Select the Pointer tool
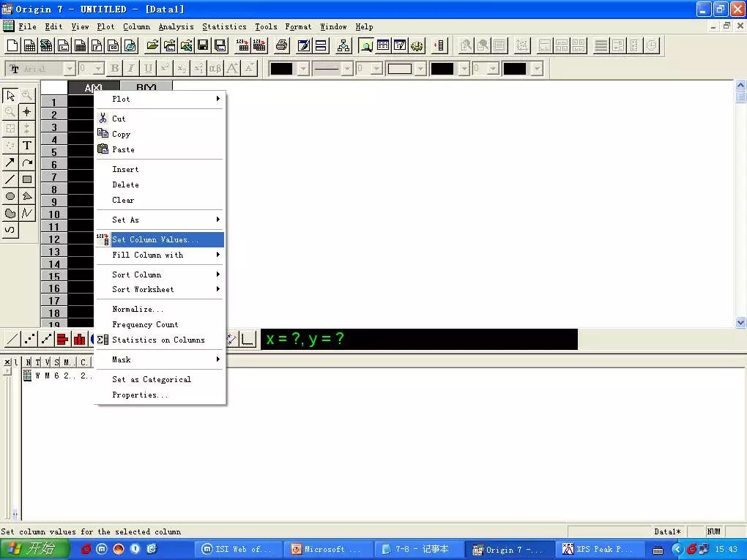The width and height of the screenshot is (747, 560). pyautogui.click(x=10, y=95)
